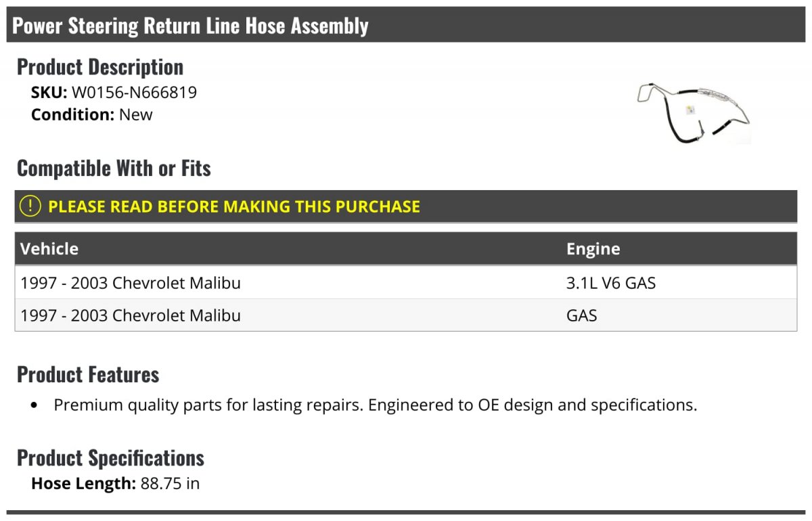Click the second 1997 - 2003 Chevrolet Malibu row
The width and height of the screenshot is (812, 521).
(406, 315)
